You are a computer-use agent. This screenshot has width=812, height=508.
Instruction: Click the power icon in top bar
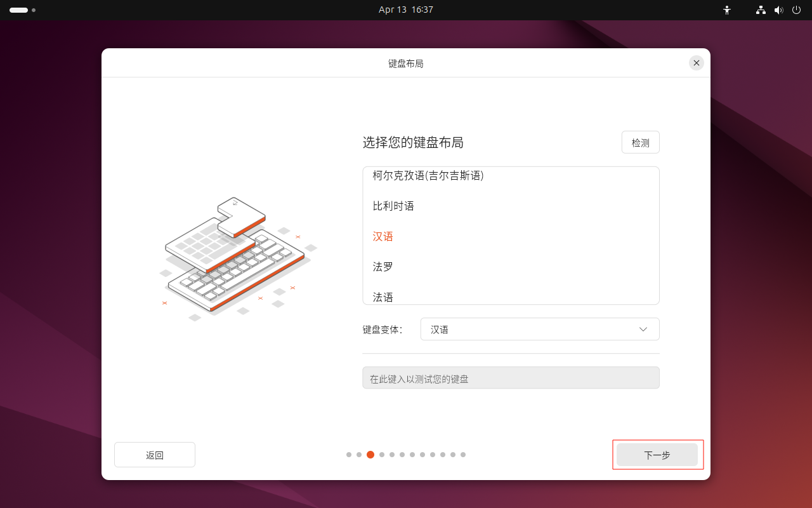(796, 10)
